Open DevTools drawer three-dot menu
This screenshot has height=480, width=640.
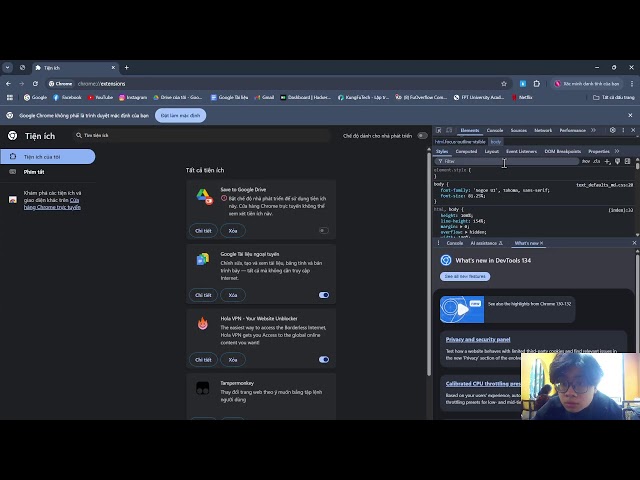(438, 243)
